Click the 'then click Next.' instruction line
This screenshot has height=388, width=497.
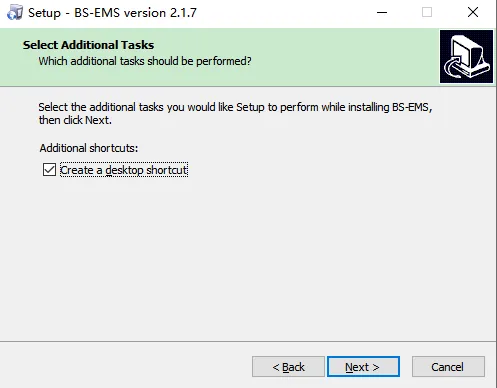click(x=75, y=120)
